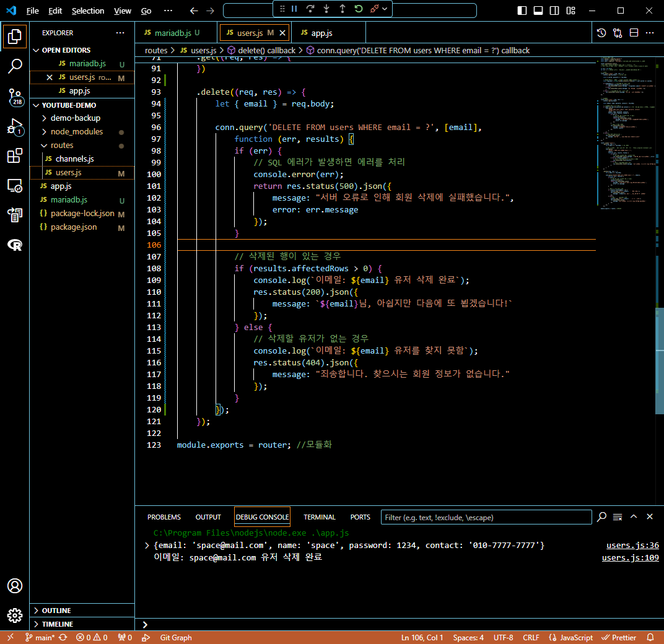Restart the debug session

(358, 9)
